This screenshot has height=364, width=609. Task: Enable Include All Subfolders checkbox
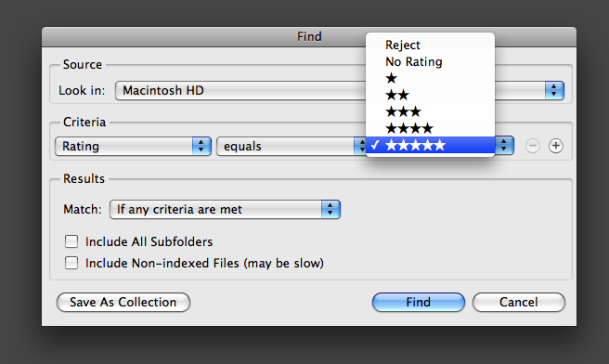tap(71, 241)
